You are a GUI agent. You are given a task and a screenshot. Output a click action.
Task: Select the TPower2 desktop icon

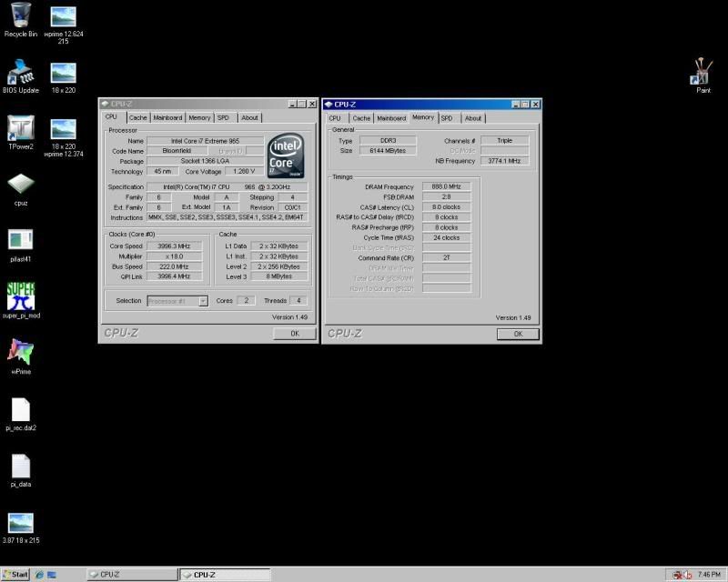coord(20,128)
